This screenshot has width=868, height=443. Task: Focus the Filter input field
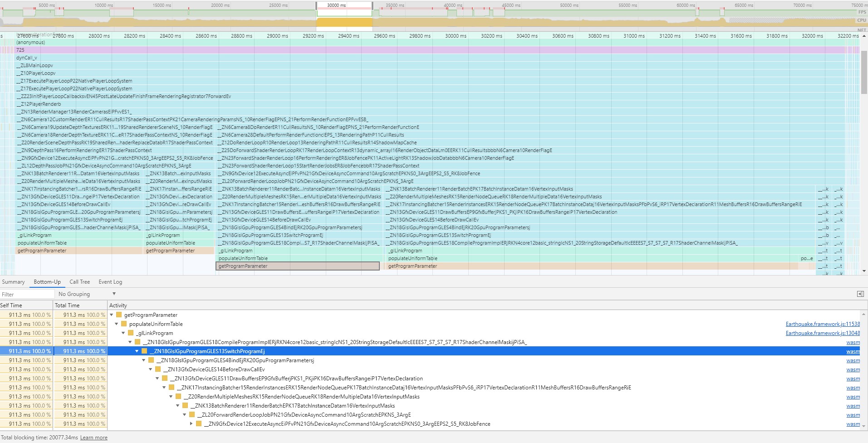27,294
